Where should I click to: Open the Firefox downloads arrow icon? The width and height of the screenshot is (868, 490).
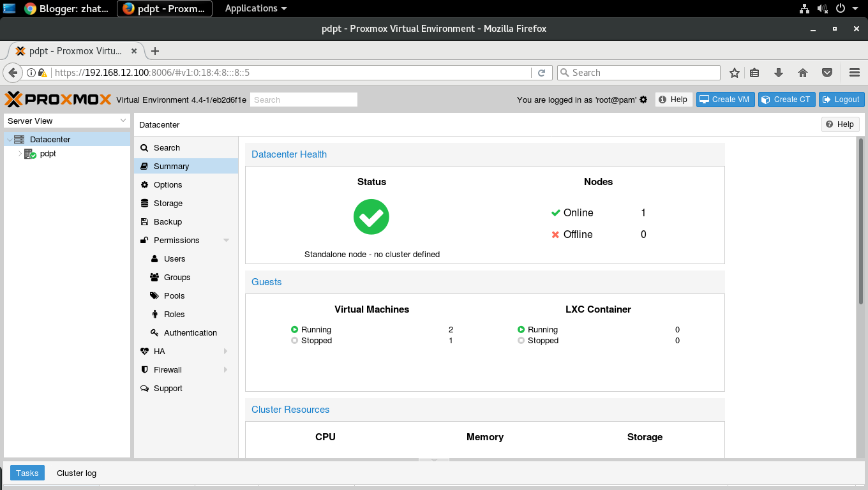779,73
